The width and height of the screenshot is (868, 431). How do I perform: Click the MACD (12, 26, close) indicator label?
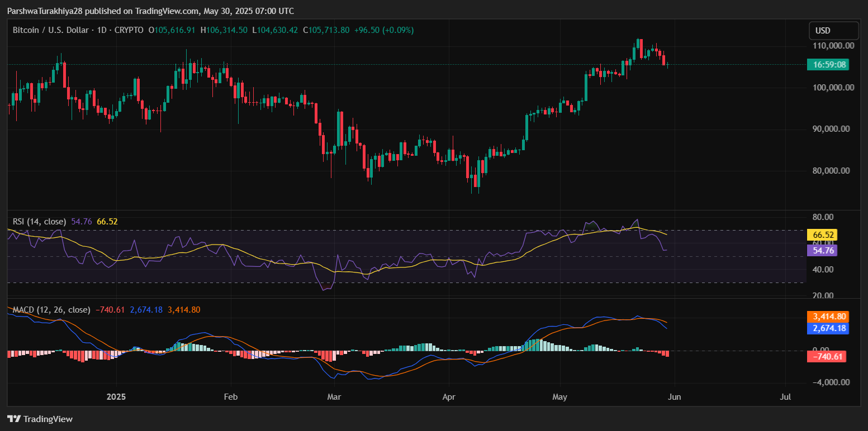(x=51, y=309)
